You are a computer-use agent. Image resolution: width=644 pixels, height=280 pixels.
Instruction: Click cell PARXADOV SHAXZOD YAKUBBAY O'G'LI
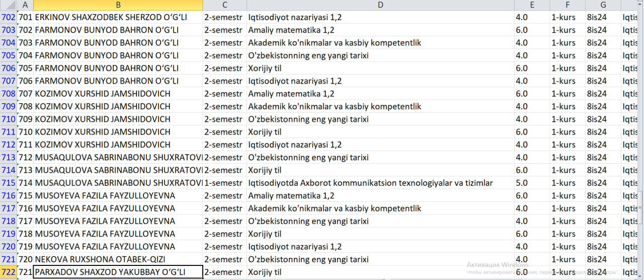pyautogui.click(x=118, y=272)
